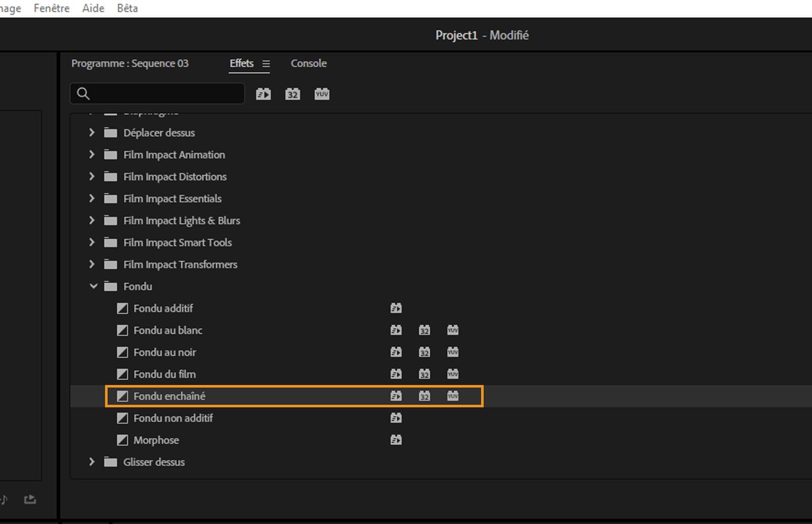The height and width of the screenshot is (524, 812).
Task: Click the YUV badge beside Fondu au noir
Action: (453, 352)
